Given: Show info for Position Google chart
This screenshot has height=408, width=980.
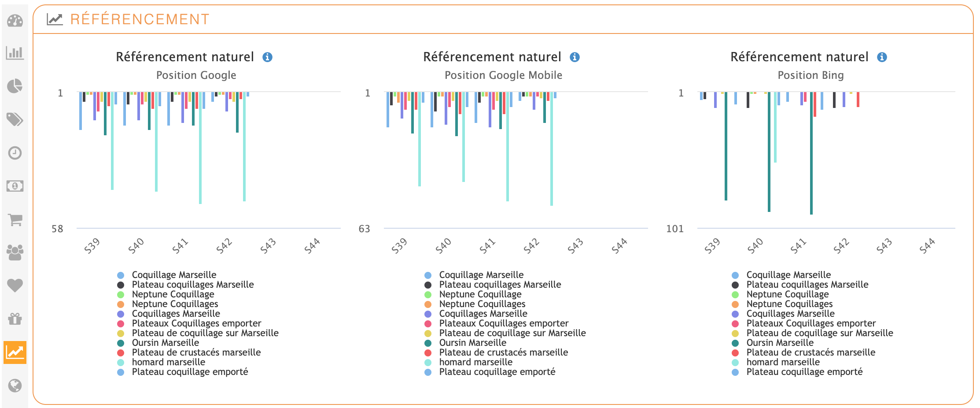Looking at the screenshot, I should [x=267, y=57].
